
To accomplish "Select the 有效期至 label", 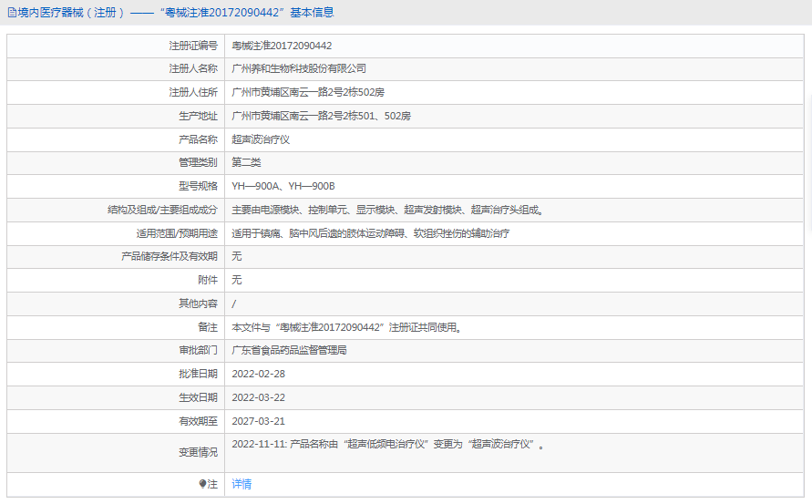I will (x=199, y=422).
